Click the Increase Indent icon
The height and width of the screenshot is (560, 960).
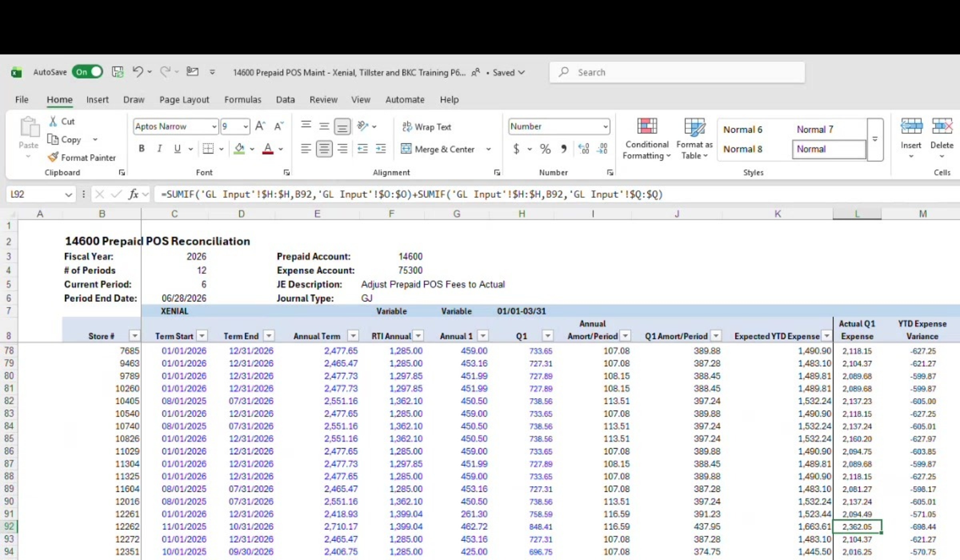380,149
